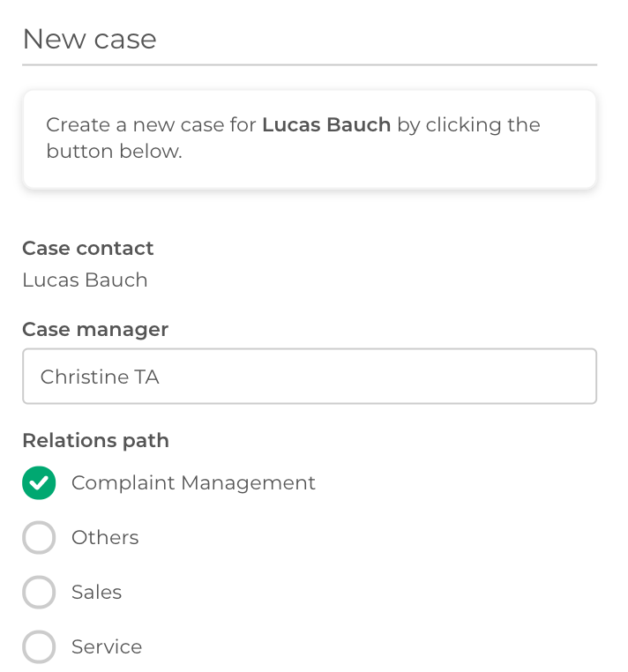Click the "by clicking the" text in the info card

pyautogui.click(x=469, y=125)
